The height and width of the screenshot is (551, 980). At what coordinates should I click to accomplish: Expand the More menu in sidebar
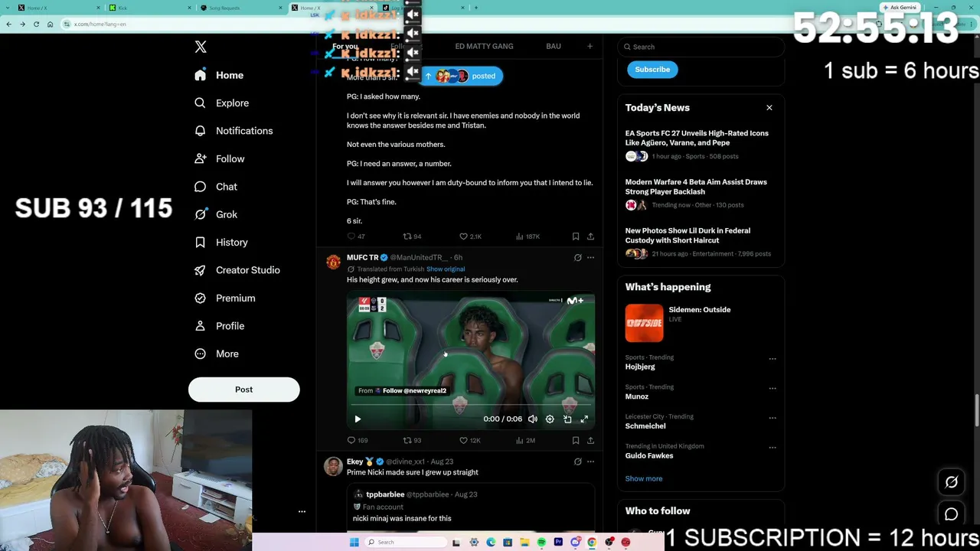coord(217,354)
